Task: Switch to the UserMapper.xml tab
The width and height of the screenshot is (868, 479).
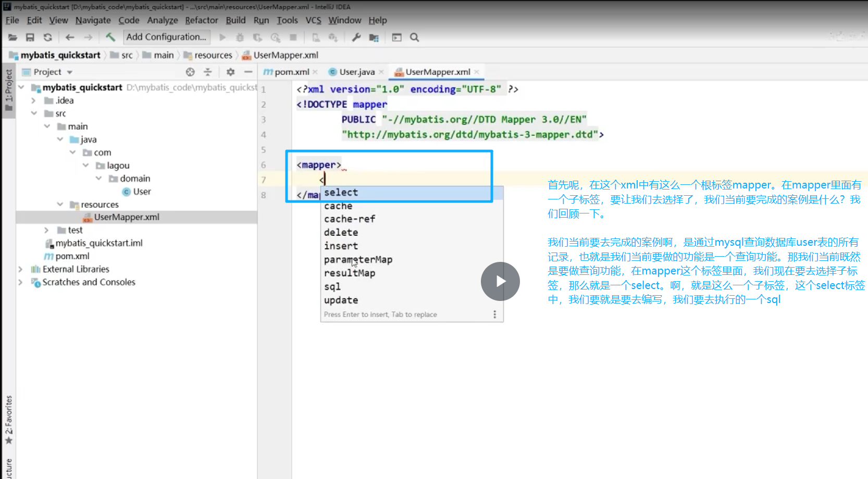Action: (438, 72)
